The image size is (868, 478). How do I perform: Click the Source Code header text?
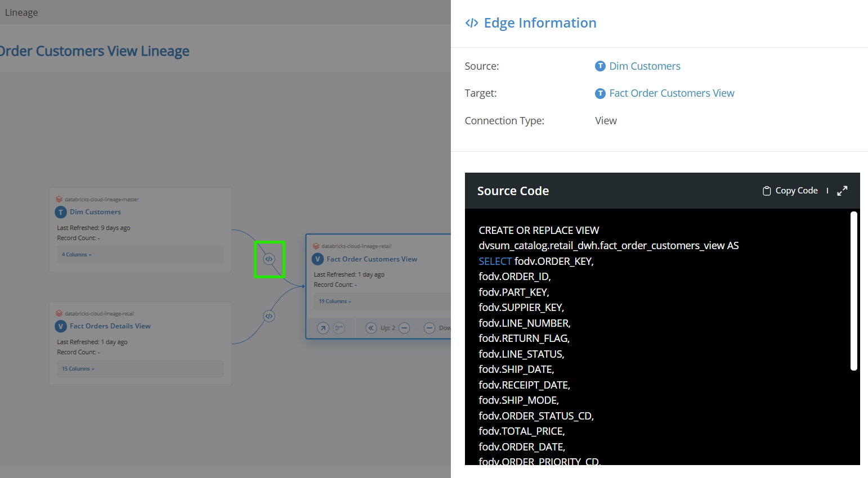point(513,191)
